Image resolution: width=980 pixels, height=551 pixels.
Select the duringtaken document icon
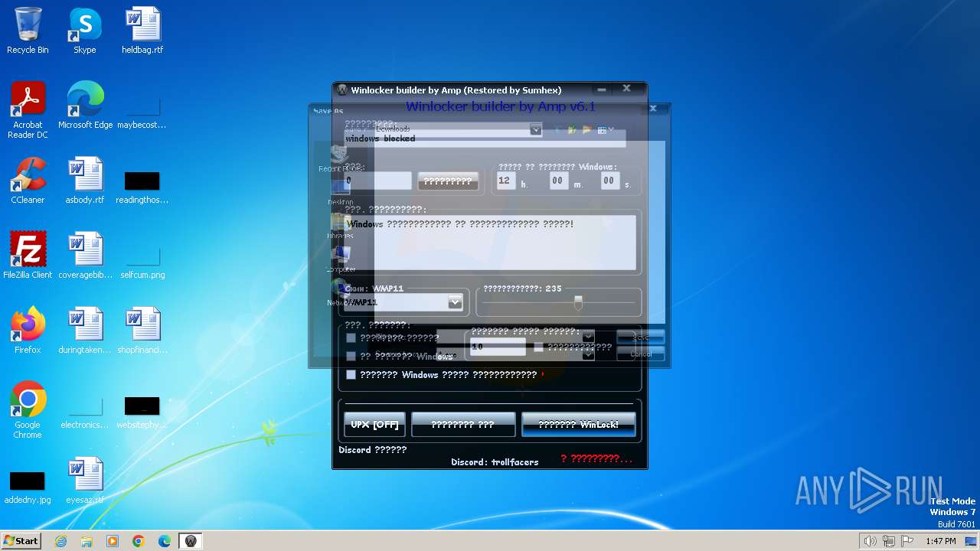[x=85, y=331]
